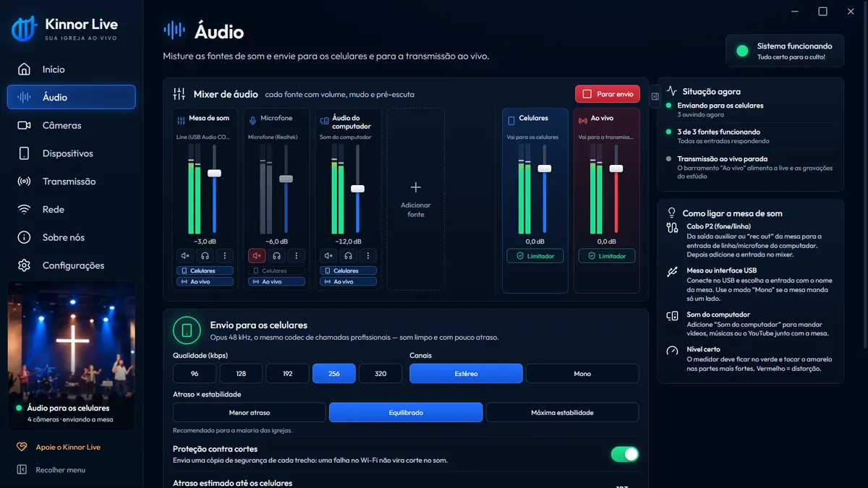The width and height of the screenshot is (868, 488).
Task: Toggle Ao vivo routing for Áudio do computador
Action: tap(348, 281)
